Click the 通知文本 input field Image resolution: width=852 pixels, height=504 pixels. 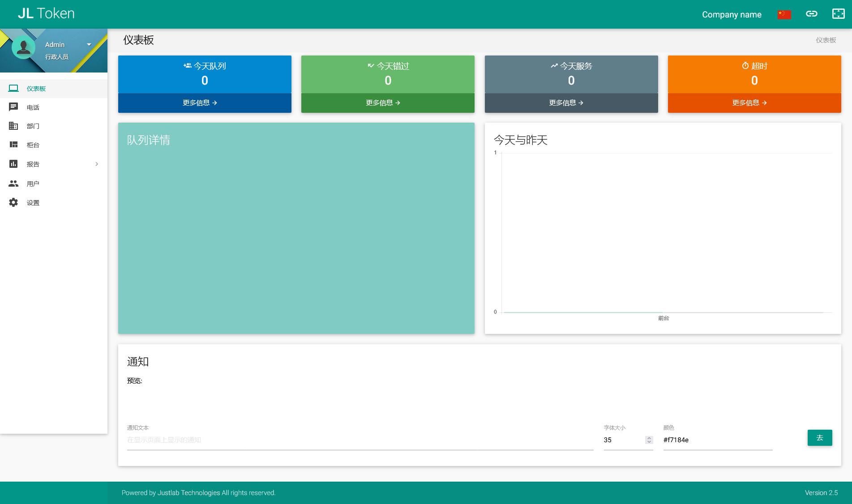click(x=360, y=440)
